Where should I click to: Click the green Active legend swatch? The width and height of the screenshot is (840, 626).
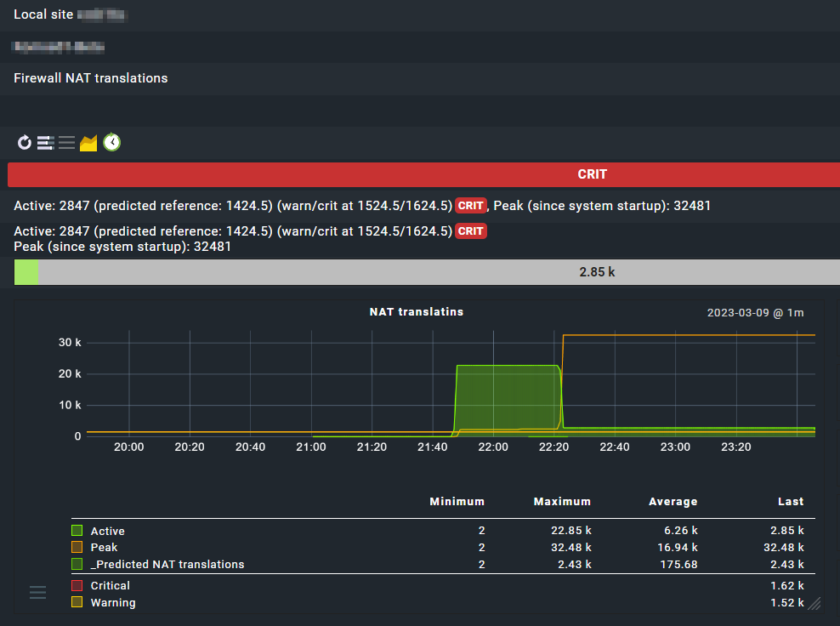point(77,531)
